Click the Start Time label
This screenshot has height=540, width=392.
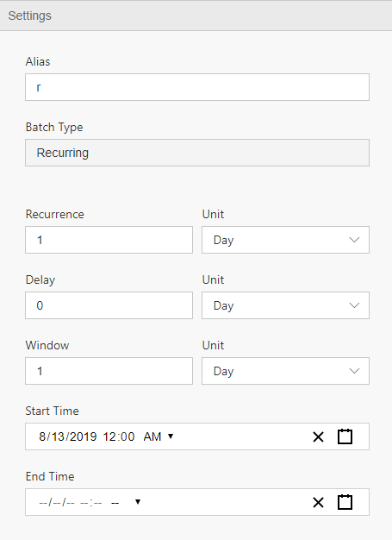(52, 411)
